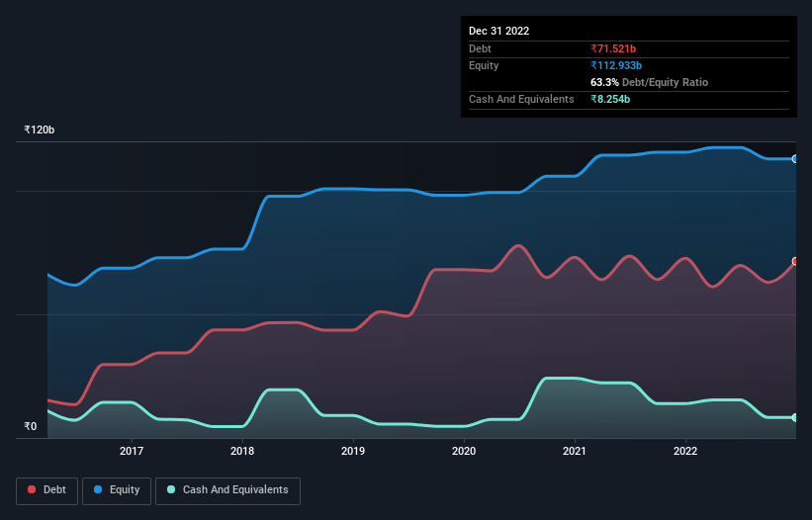Select the Equity endpoint marker on chart

coord(795,159)
